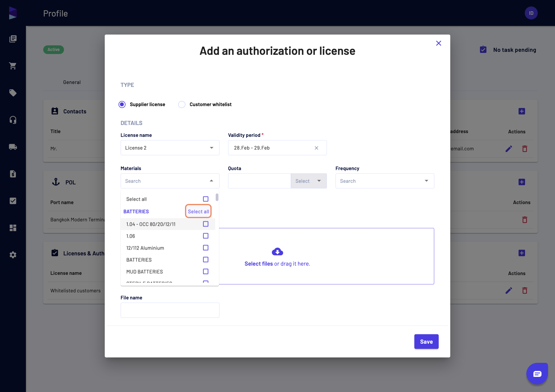Check MUD BATTERIES checkbox
Viewport: 555px width, 392px height.
coord(205,272)
